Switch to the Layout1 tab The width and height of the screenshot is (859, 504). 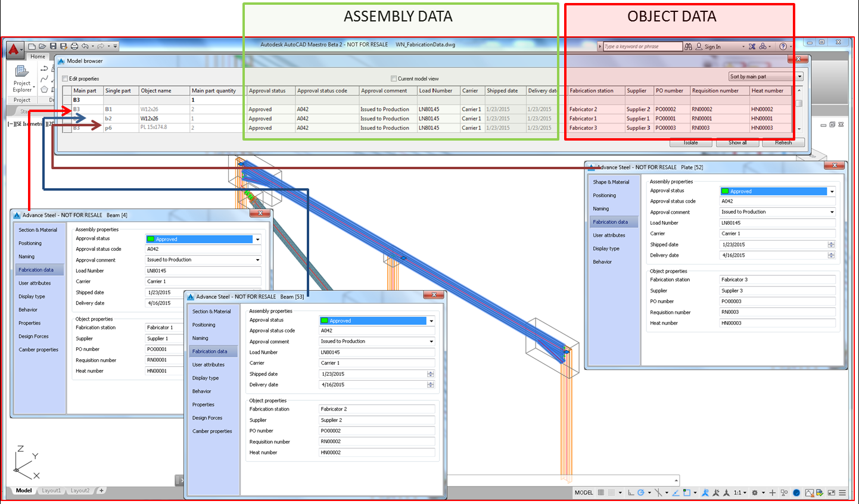click(x=52, y=491)
